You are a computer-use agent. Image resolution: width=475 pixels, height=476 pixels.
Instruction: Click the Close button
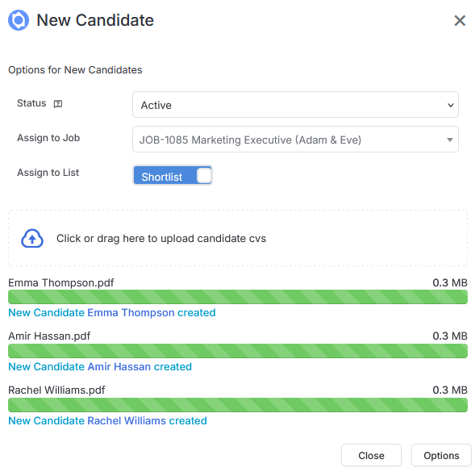(x=371, y=455)
